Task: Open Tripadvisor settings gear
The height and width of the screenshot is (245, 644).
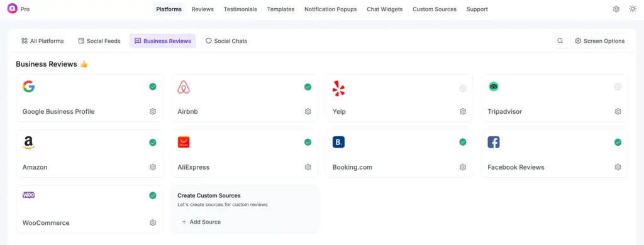Action: tap(618, 112)
